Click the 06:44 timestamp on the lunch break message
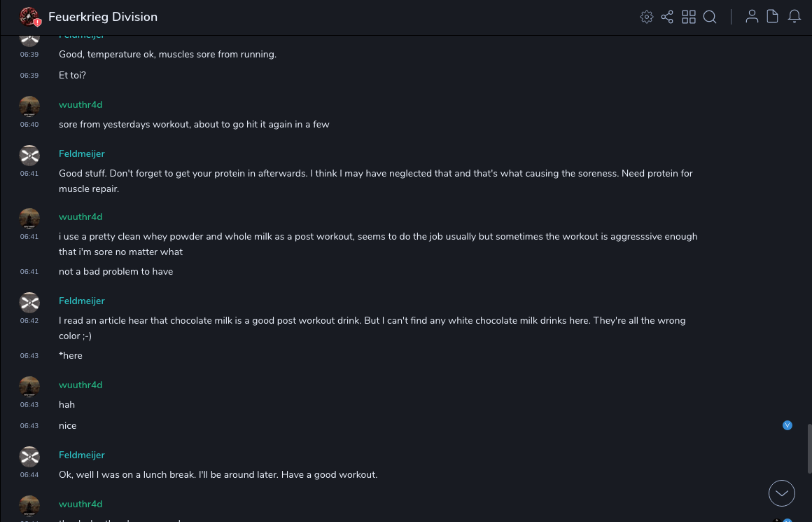 pyautogui.click(x=29, y=475)
